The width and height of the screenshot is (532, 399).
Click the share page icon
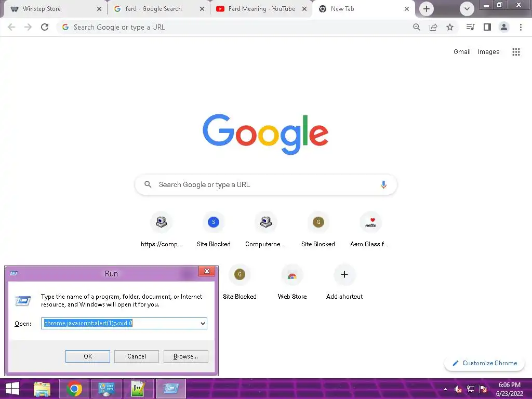(x=433, y=27)
